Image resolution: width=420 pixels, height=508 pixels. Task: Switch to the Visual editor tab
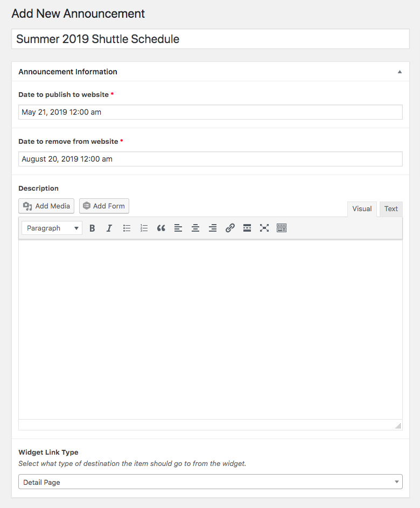(362, 209)
